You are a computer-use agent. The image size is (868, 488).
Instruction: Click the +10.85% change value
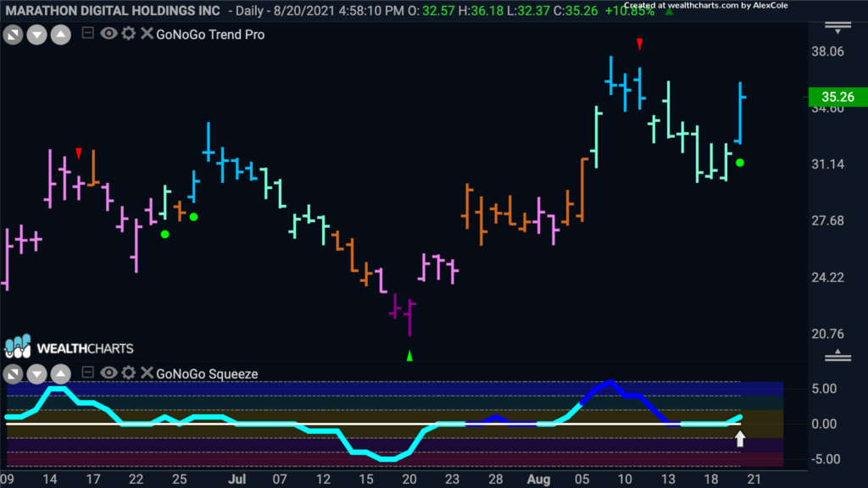click(630, 11)
